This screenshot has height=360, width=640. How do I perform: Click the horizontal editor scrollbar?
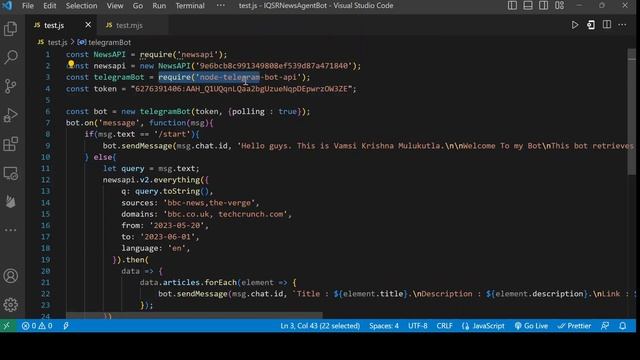click(194, 316)
